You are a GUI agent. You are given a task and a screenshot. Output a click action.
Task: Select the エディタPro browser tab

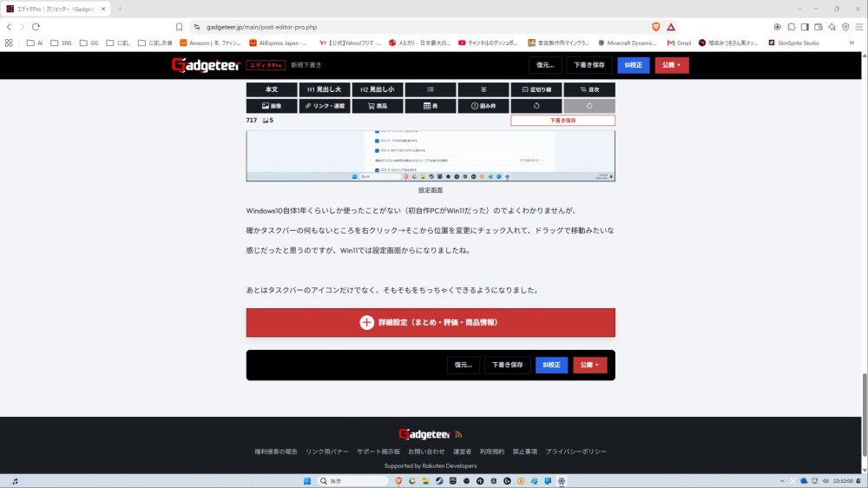[56, 9]
